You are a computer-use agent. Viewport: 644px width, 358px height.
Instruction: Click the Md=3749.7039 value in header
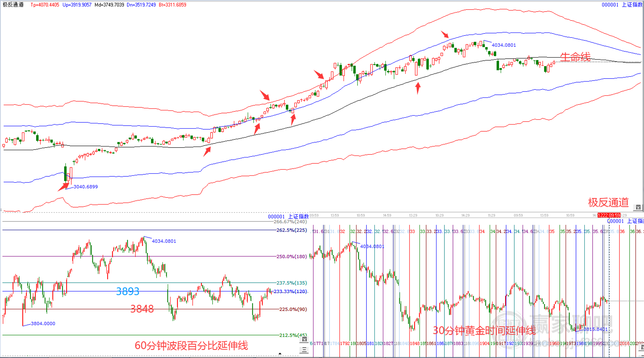109,5
